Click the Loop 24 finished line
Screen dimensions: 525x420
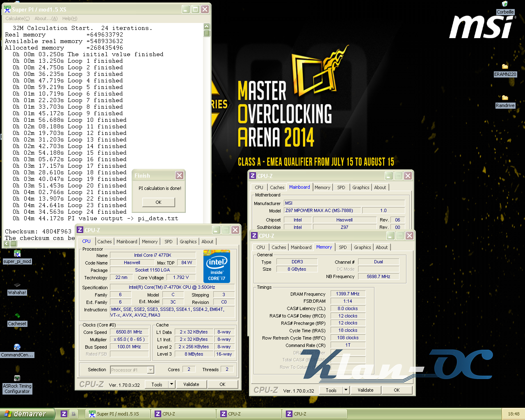(70, 212)
